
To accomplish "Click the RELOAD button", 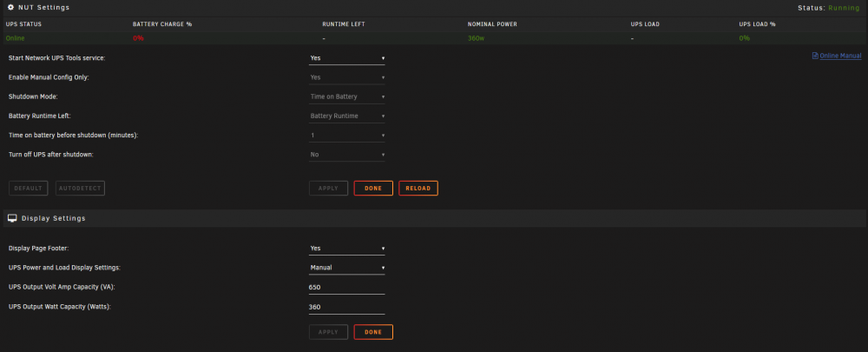I will click(418, 189).
